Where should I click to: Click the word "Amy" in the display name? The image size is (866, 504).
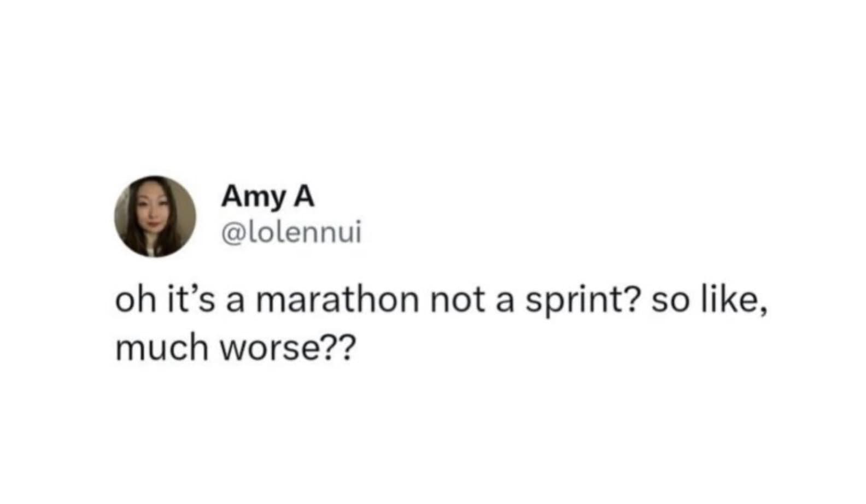pos(252,197)
